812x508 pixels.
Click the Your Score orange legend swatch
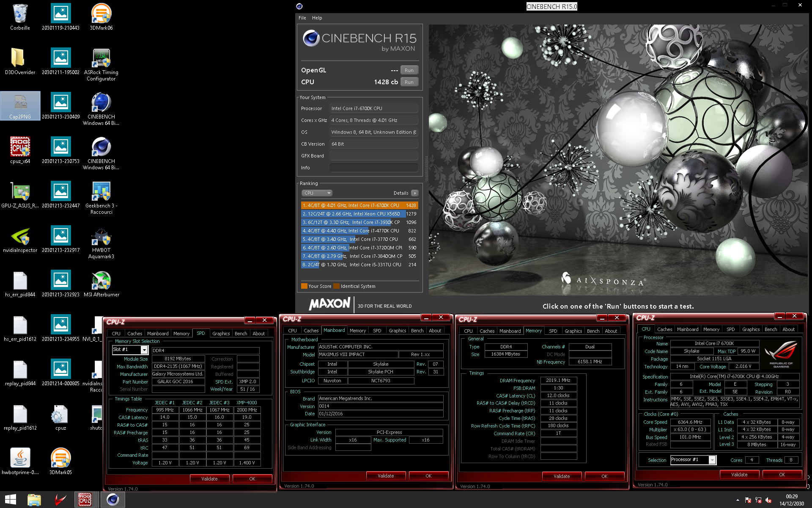pyautogui.click(x=304, y=286)
